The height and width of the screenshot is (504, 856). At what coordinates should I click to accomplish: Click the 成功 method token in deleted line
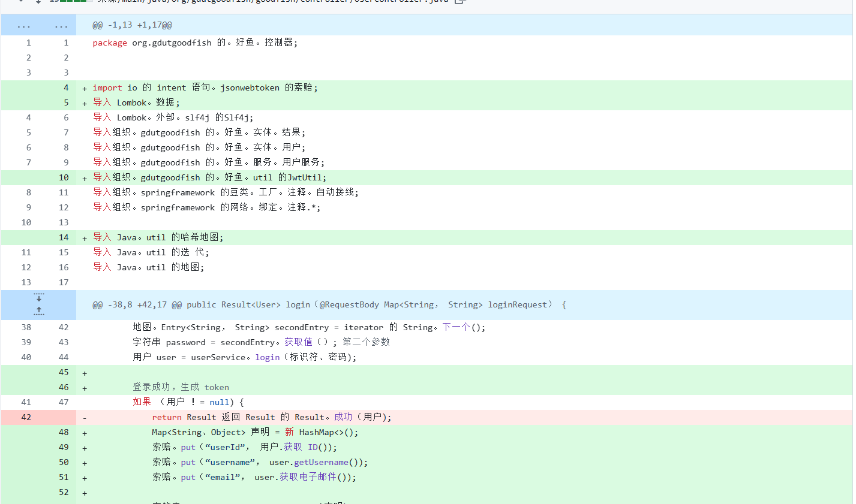coord(344,417)
